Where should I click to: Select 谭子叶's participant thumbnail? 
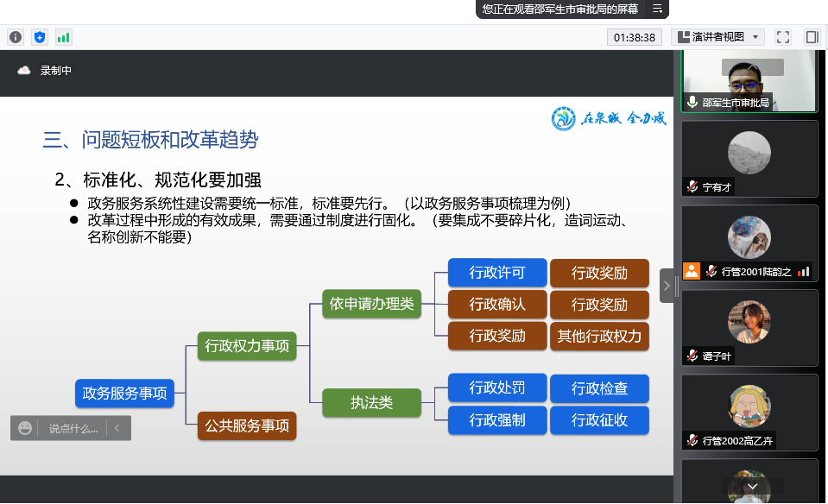(749, 327)
